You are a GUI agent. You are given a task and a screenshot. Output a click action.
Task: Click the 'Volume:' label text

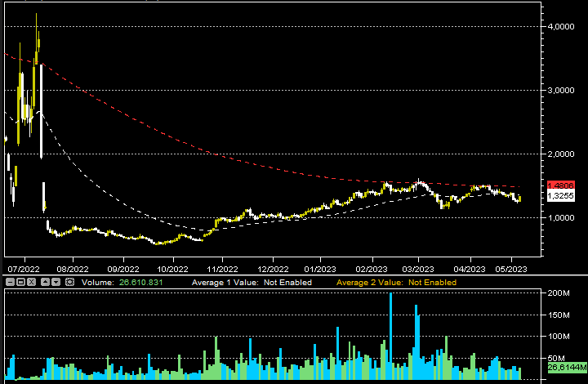[97, 283]
